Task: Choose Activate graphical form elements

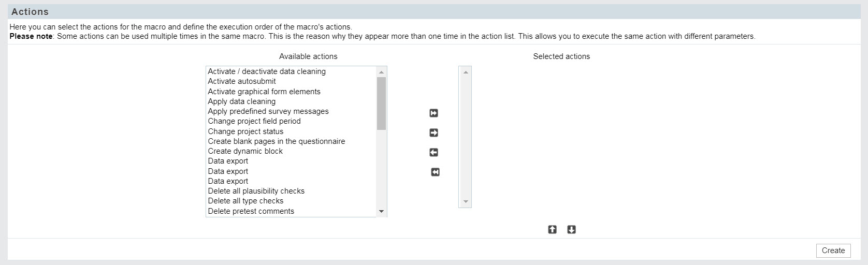Action: (264, 92)
